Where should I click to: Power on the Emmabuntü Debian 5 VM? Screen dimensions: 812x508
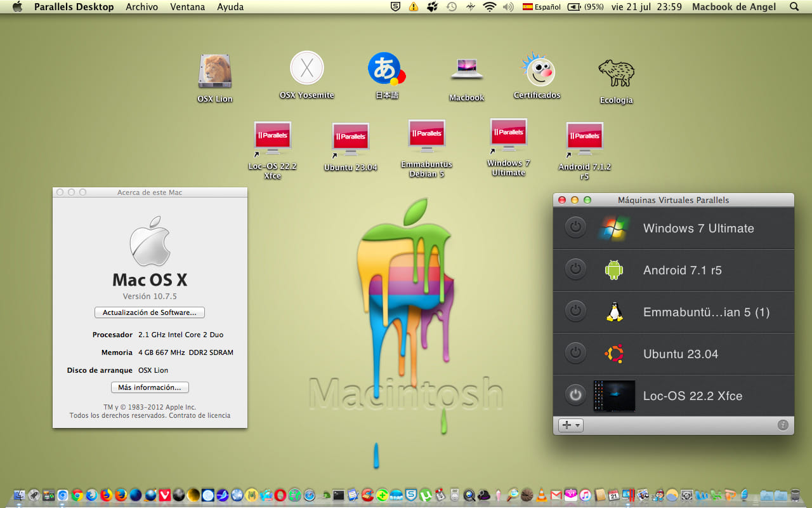click(575, 312)
